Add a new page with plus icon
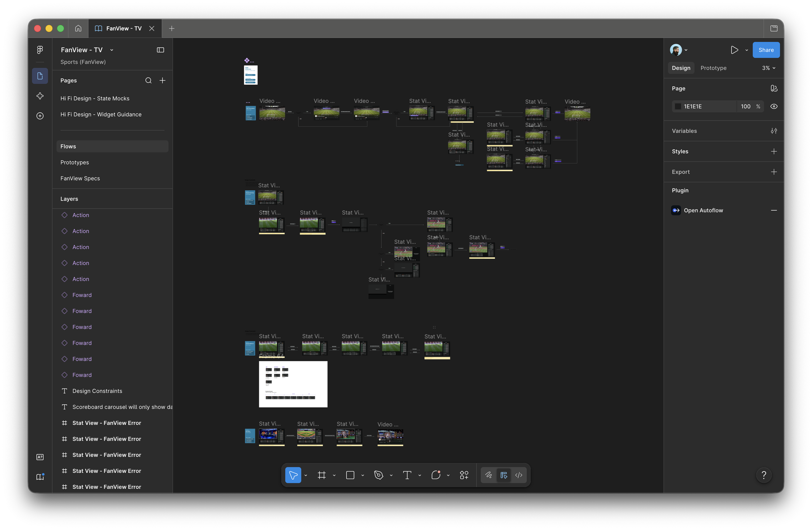 point(162,80)
